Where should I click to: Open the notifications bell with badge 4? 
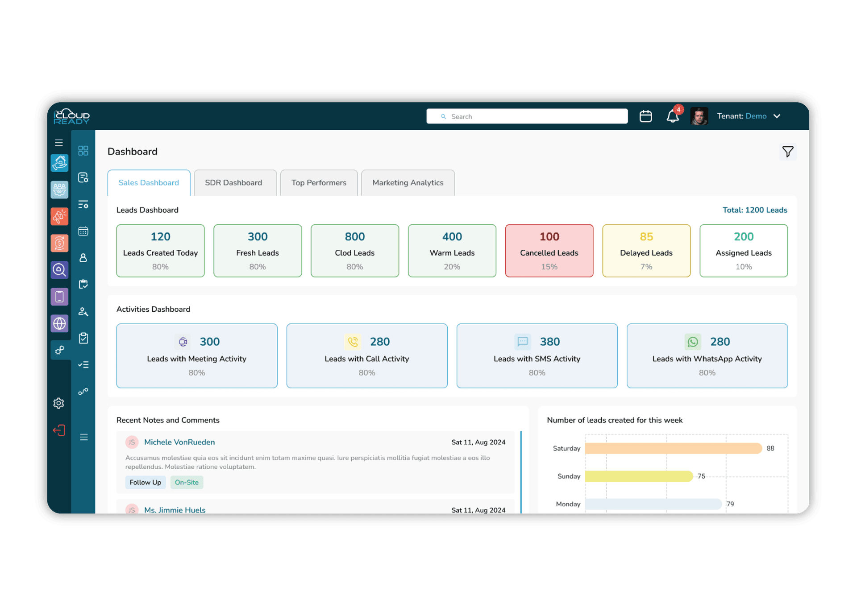point(672,116)
